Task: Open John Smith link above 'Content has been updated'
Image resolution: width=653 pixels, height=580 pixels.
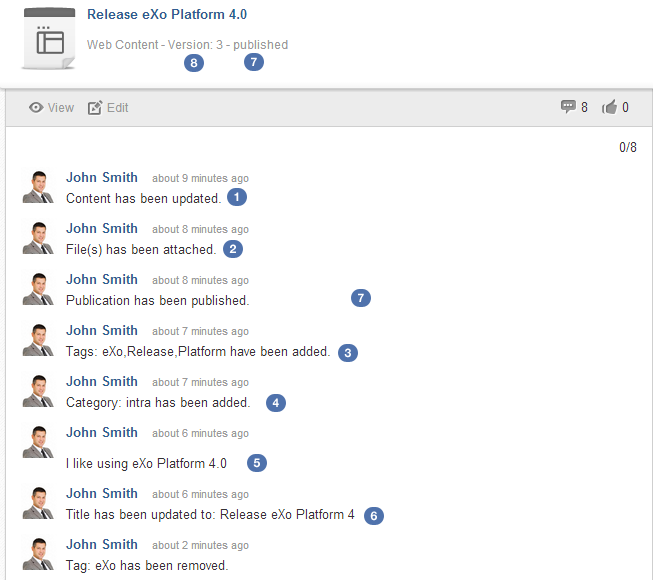Action: 102,177
